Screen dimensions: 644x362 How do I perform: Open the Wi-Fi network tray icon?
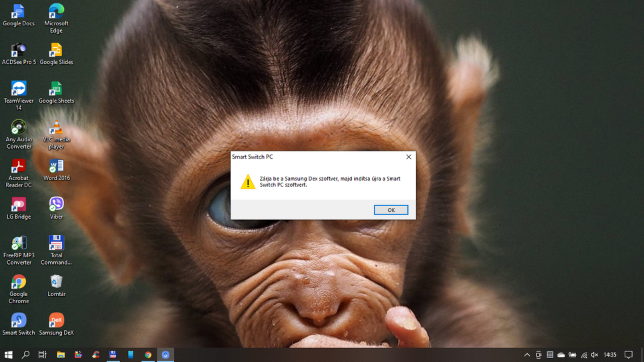click(583, 355)
